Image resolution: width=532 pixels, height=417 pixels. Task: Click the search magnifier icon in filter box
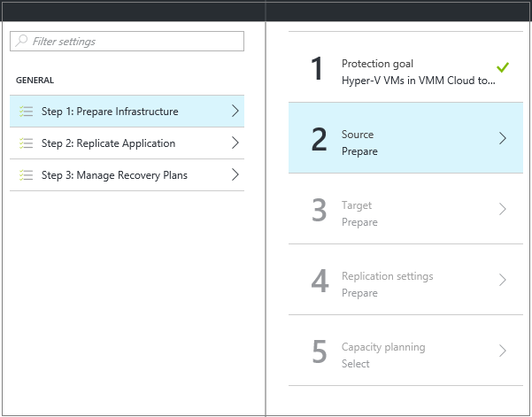[x=21, y=42]
